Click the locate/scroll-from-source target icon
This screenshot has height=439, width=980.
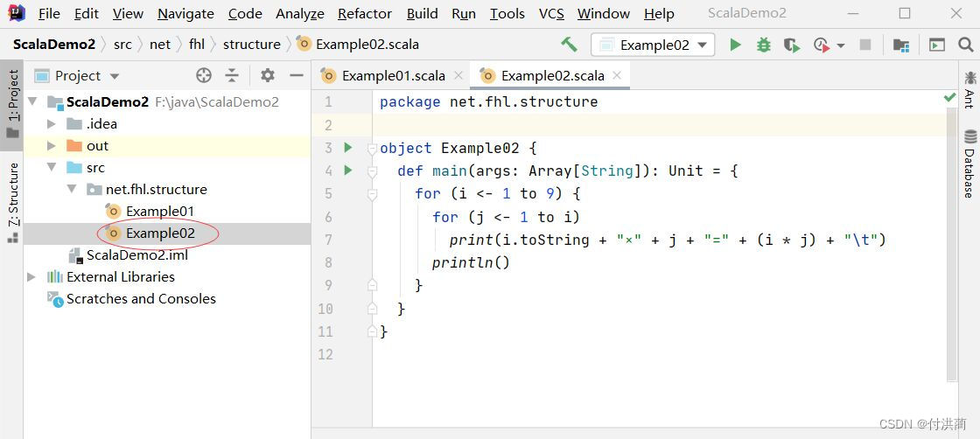204,75
